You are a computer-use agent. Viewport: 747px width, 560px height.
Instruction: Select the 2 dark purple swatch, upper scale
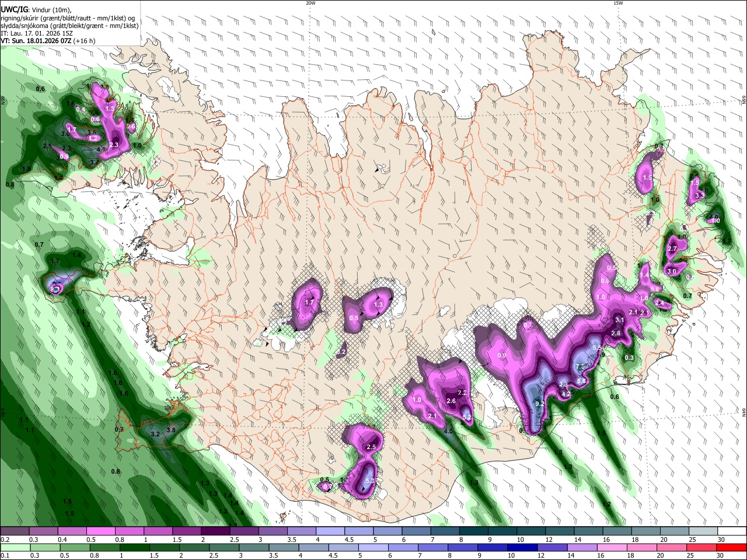pyautogui.click(x=215, y=531)
